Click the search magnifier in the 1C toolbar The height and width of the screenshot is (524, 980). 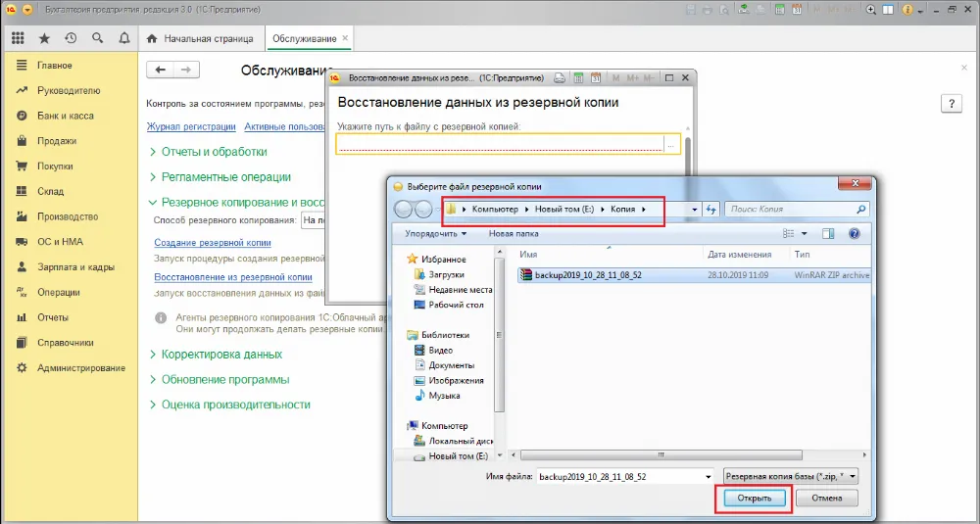(97, 38)
